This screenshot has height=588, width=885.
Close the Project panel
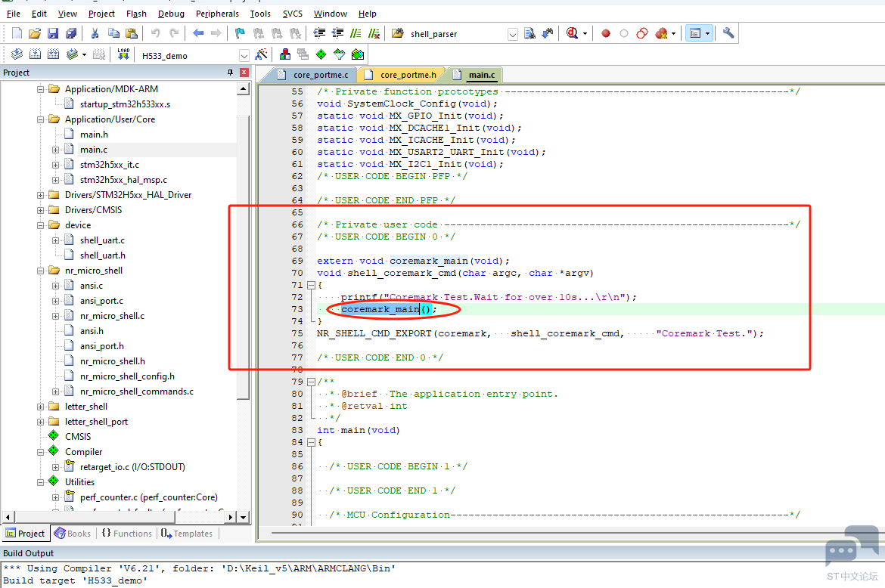(244, 72)
